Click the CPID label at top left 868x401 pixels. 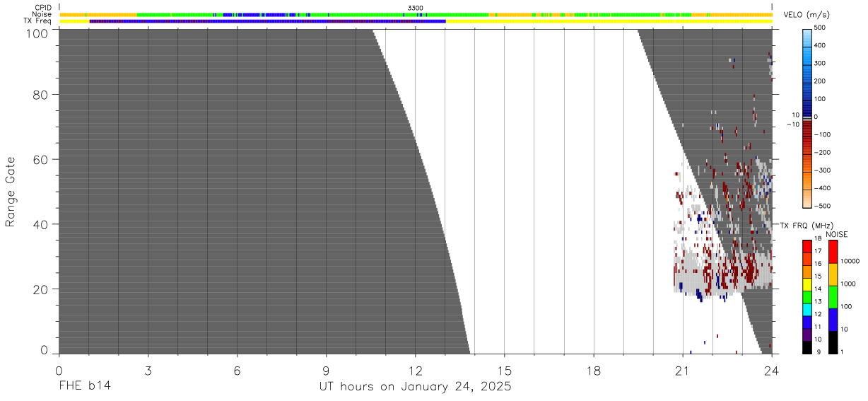pos(42,8)
